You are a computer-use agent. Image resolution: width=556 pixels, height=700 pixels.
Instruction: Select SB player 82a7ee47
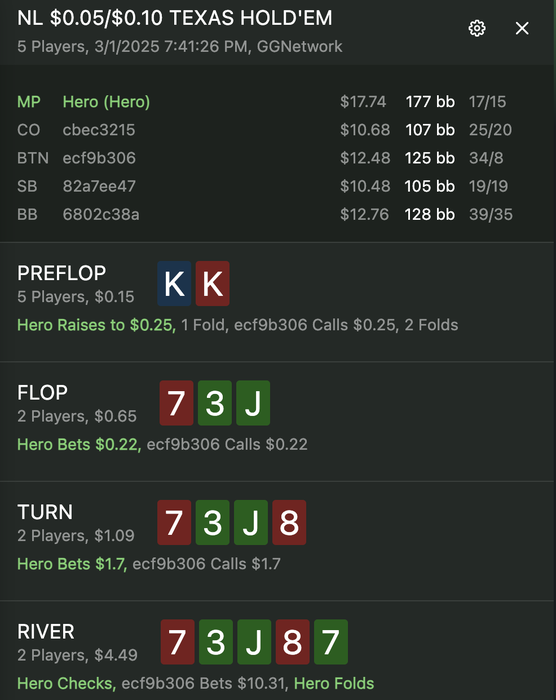click(x=99, y=186)
